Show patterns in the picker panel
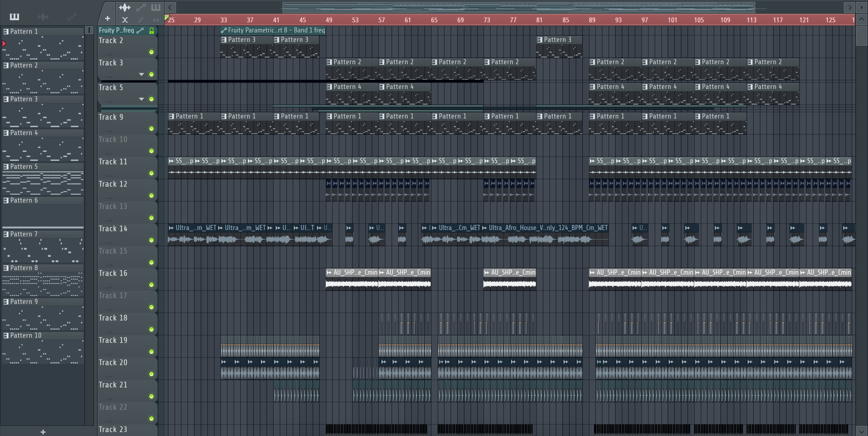The image size is (868, 436). (14, 17)
